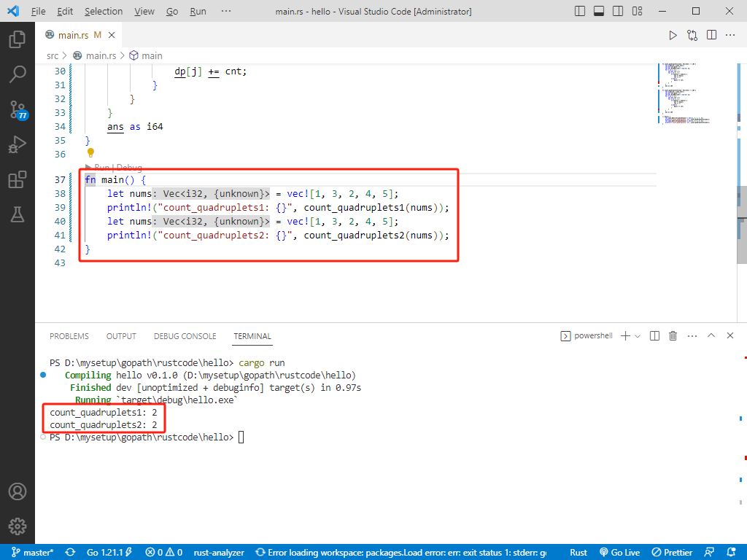Toggle secondary side bar layout button
The height and width of the screenshot is (560, 747).
[618, 11]
